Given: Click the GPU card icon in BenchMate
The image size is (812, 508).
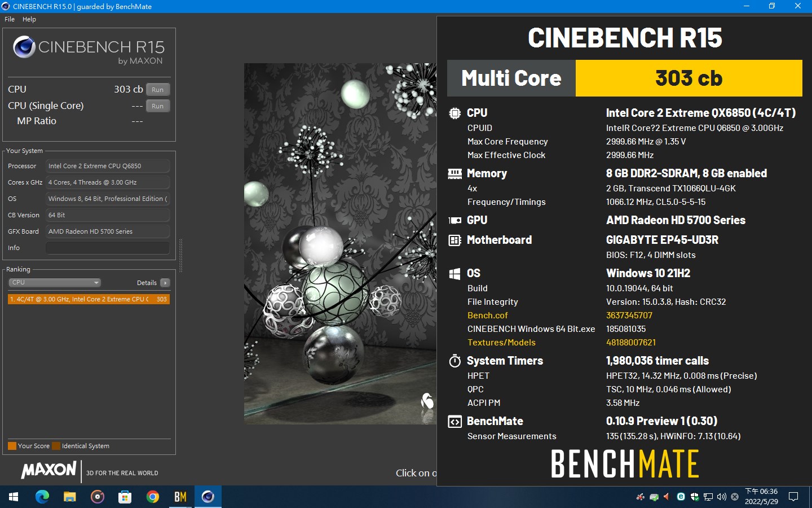Looking at the screenshot, I should [x=454, y=221].
